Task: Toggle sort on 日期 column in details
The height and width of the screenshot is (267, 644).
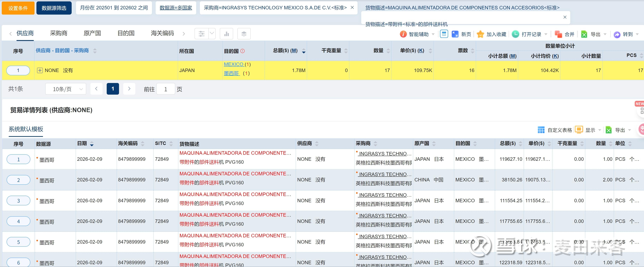Action: [92, 144]
